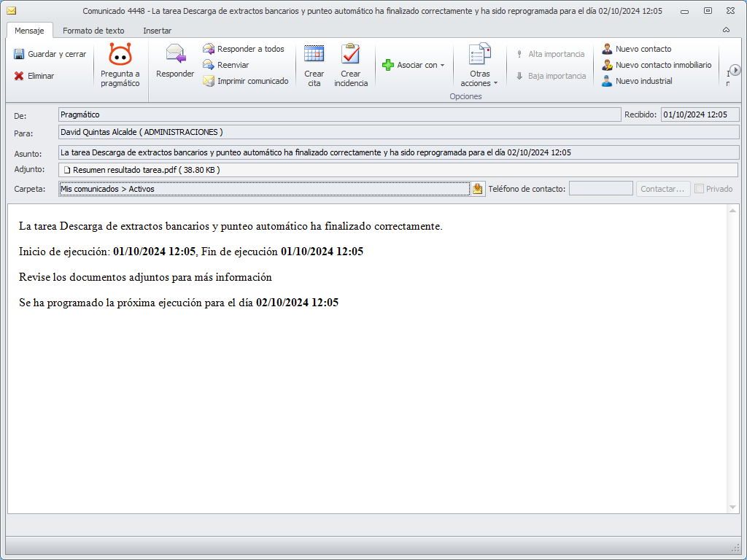Click next execution date 02/10/2024 12:05 in body
Image resolution: width=747 pixels, height=560 pixels.
coord(298,303)
